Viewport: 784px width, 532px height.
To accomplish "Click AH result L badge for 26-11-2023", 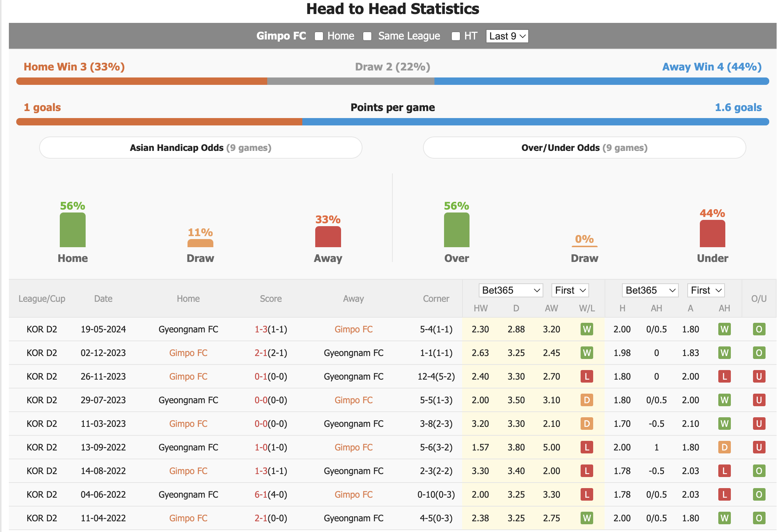I will click(725, 376).
